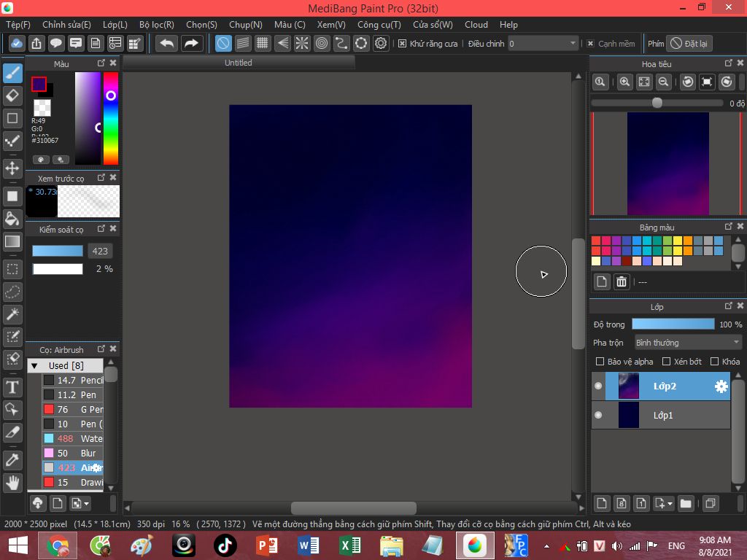This screenshot has height=560, width=747.
Task: Click the brush size value 423
Action: 100,251
